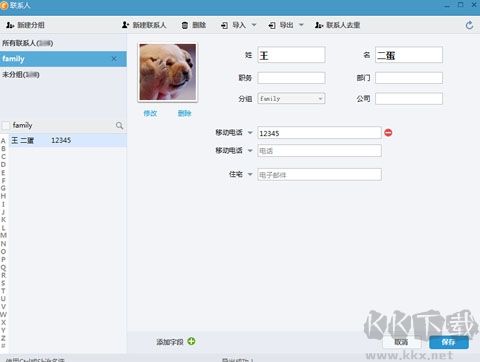The image size is (480, 362).
Task: Click the Import (导入) button
Action: (233, 25)
